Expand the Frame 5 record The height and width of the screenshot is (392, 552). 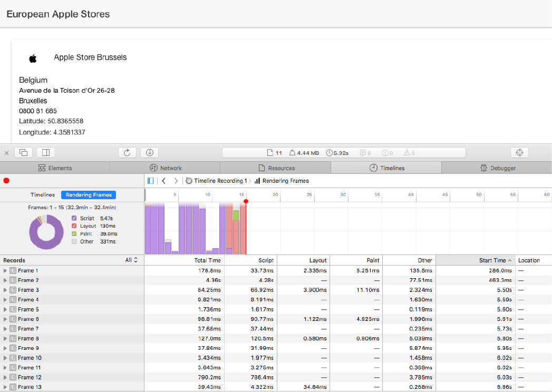coord(5,309)
